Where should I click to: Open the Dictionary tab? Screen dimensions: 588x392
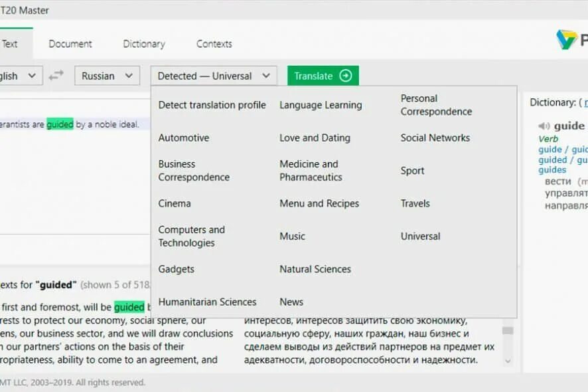(144, 44)
